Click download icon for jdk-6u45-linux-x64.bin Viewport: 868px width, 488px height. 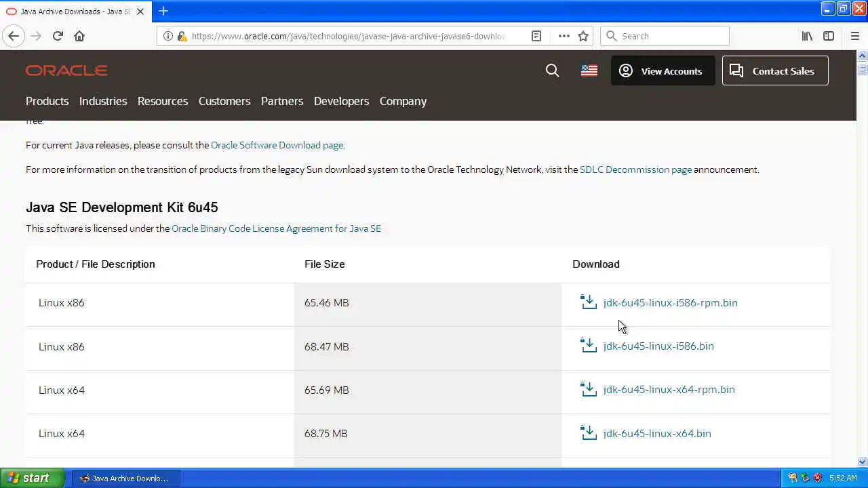tap(589, 433)
